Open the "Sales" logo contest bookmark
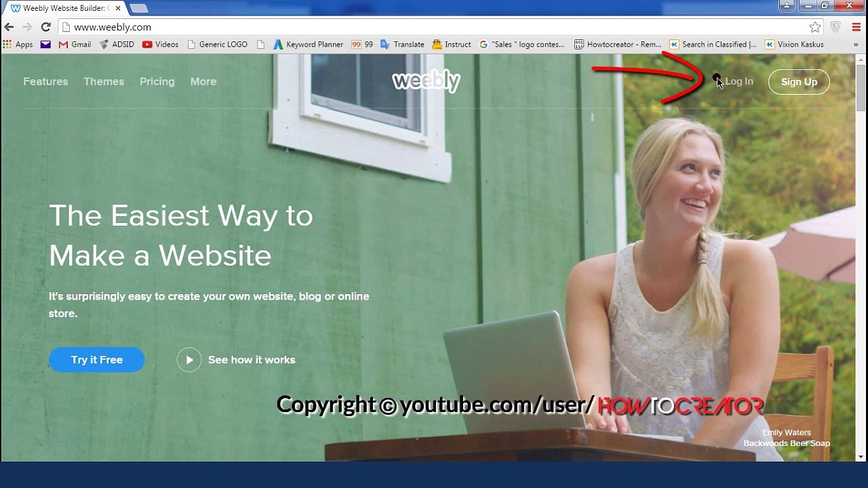868x488 pixels. 521,44
